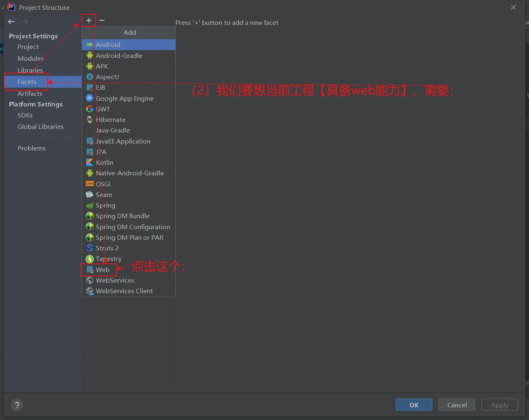Pick the Kotlin facet entry
The width and height of the screenshot is (529, 420).
click(x=129, y=162)
